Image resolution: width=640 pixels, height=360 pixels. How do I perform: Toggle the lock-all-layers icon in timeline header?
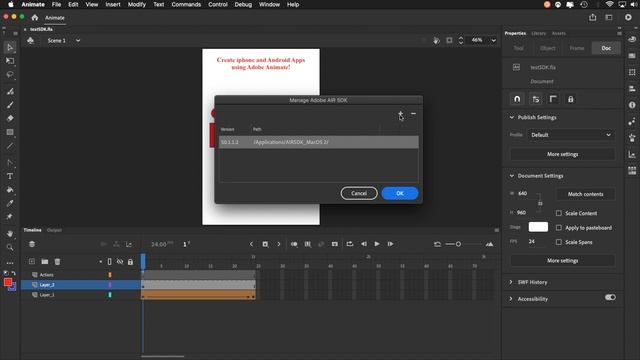130,262
